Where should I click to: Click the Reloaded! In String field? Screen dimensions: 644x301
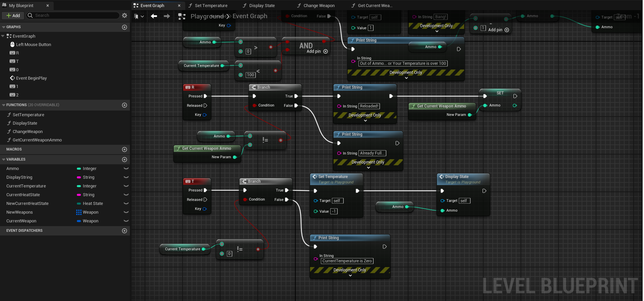pos(369,106)
